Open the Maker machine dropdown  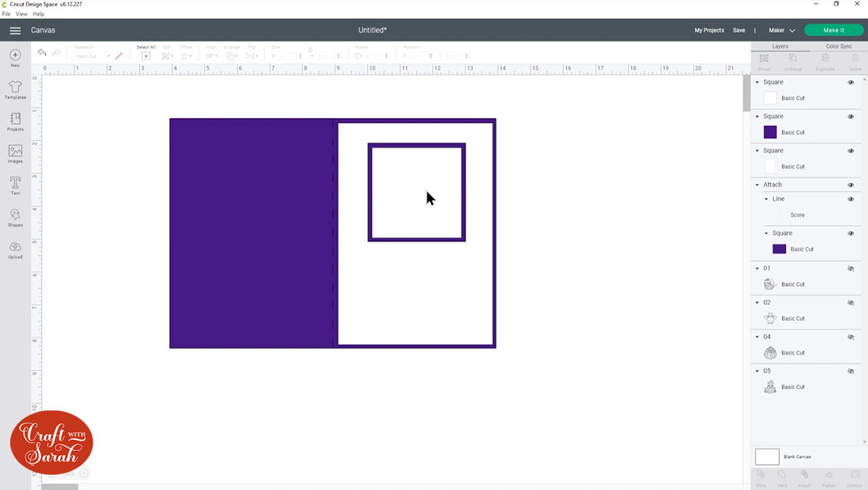[781, 30]
